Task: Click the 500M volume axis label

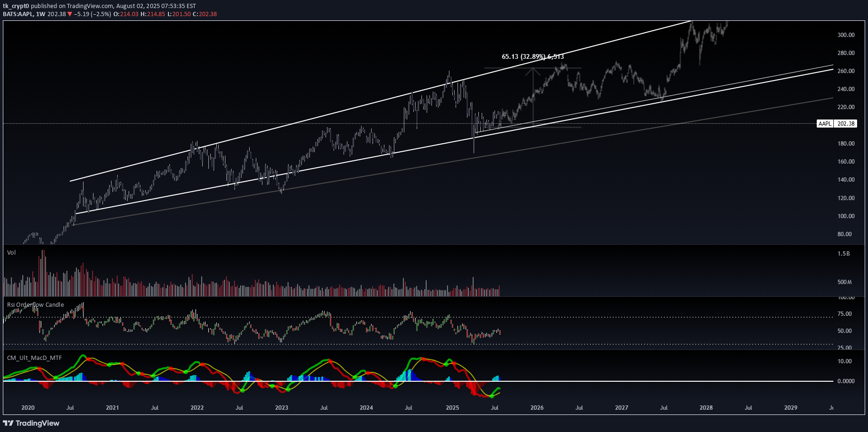Action: tap(845, 282)
